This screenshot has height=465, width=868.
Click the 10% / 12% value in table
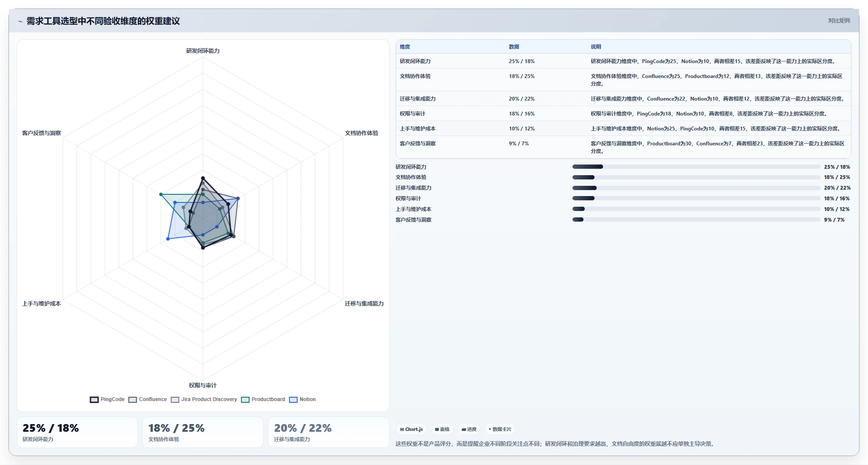point(522,129)
